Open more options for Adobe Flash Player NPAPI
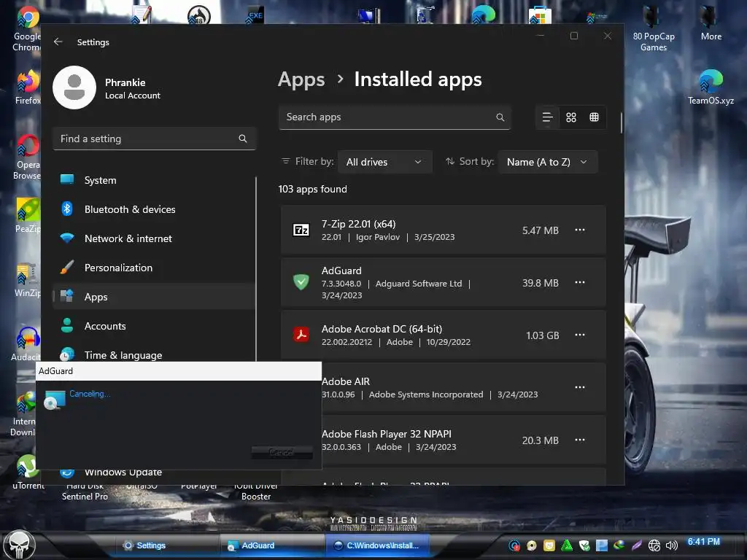This screenshot has width=747, height=560. 580,440
